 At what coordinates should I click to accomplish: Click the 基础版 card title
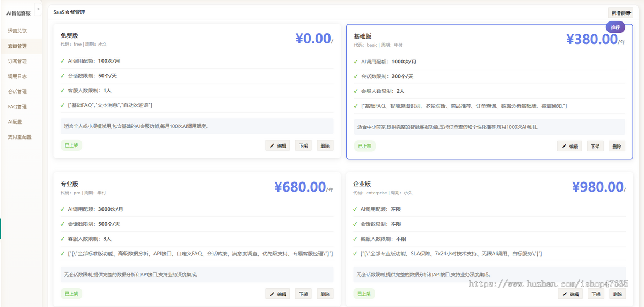tap(362, 36)
